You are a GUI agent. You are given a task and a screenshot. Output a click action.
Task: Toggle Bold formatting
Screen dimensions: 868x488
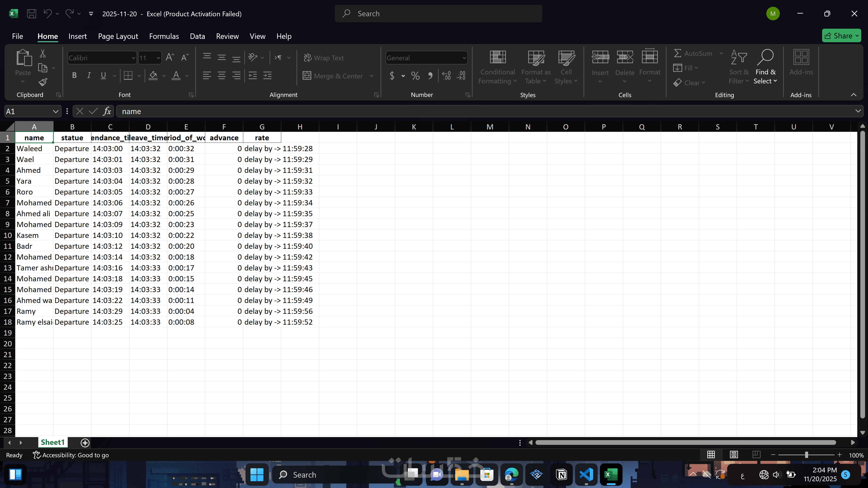[74, 75]
